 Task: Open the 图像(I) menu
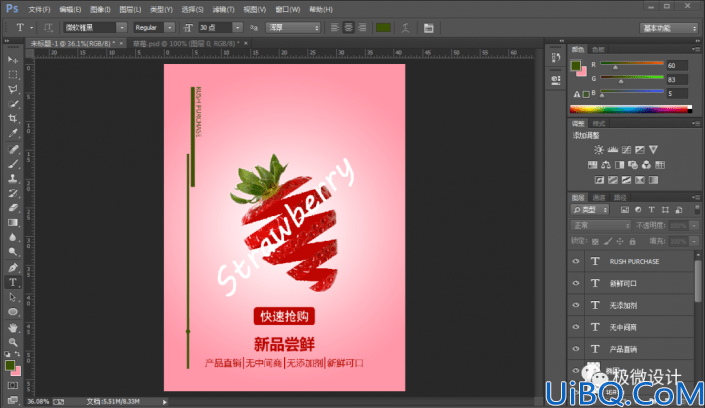pyautogui.click(x=100, y=9)
